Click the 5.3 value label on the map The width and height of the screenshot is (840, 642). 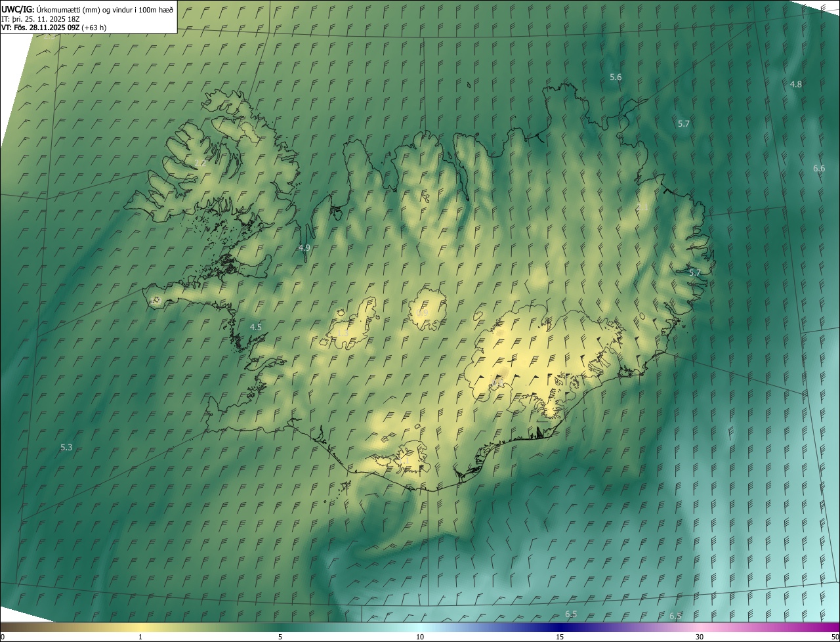tap(66, 447)
